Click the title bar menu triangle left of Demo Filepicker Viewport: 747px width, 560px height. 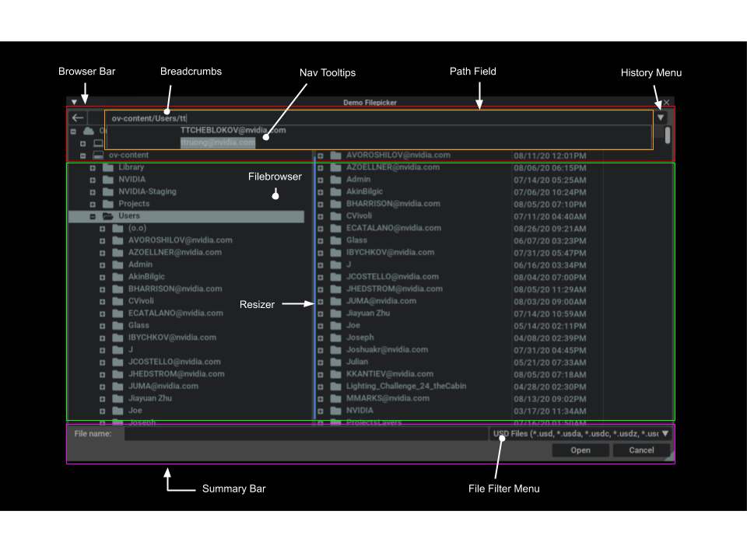click(x=74, y=102)
